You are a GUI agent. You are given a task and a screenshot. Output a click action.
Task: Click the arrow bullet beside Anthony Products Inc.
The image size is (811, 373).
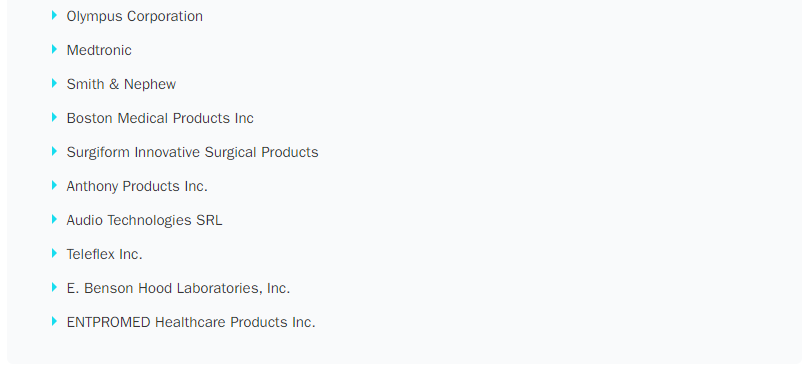[x=54, y=185]
